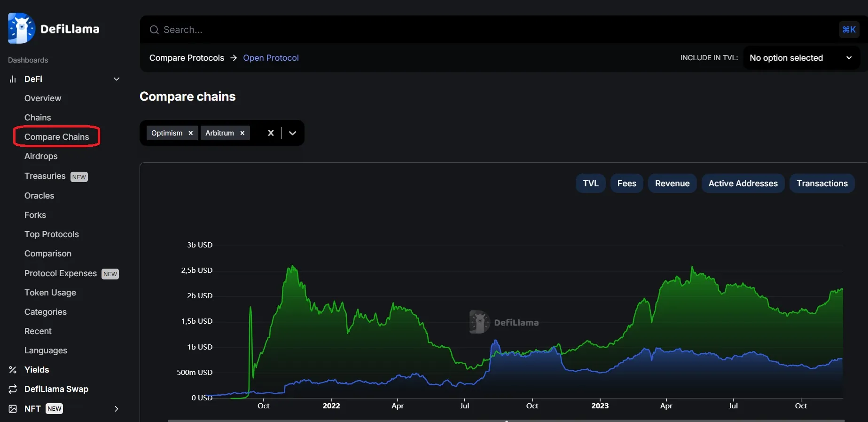Image resolution: width=868 pixels, height=422 pixels.
Task: Click the Compare chains heading
Action: [x=188, y=96]
